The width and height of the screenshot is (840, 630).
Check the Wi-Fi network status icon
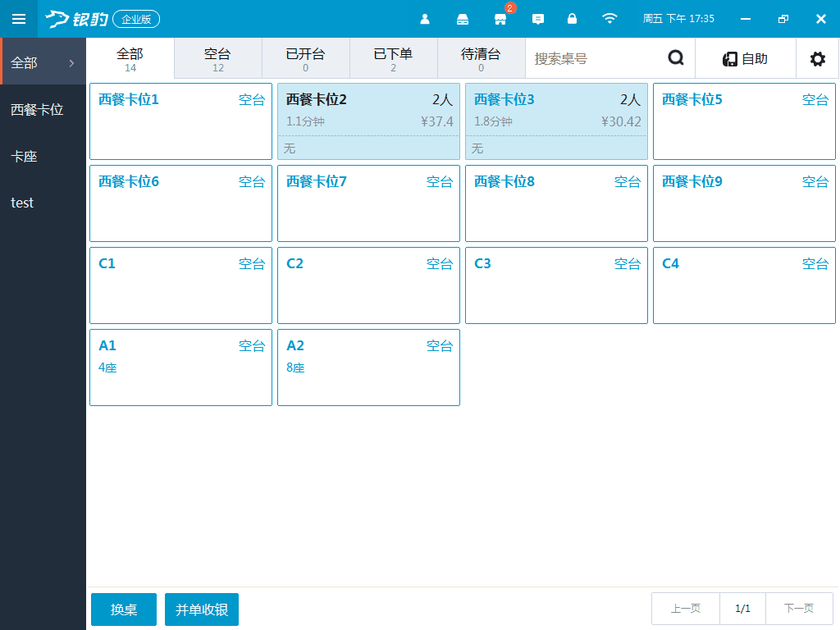pos(609,19)
